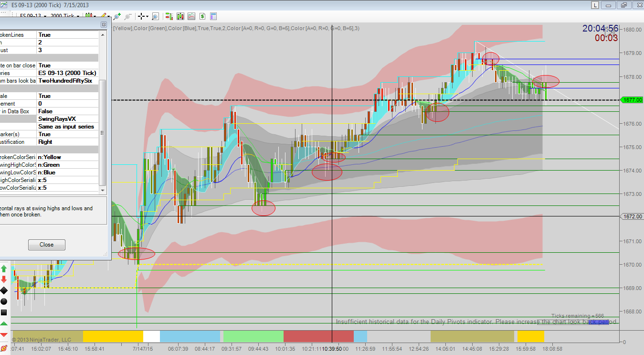This screenshot has height=355, width=644.
Task: Expand the ES 09-13 instrument dropdown
Action: pos(45,16)
